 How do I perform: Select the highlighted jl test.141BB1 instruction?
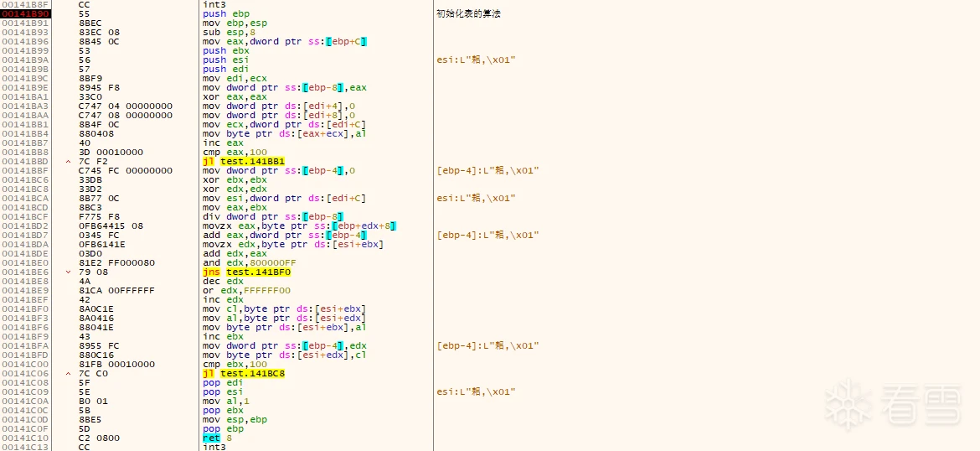(x=243, y=162)
